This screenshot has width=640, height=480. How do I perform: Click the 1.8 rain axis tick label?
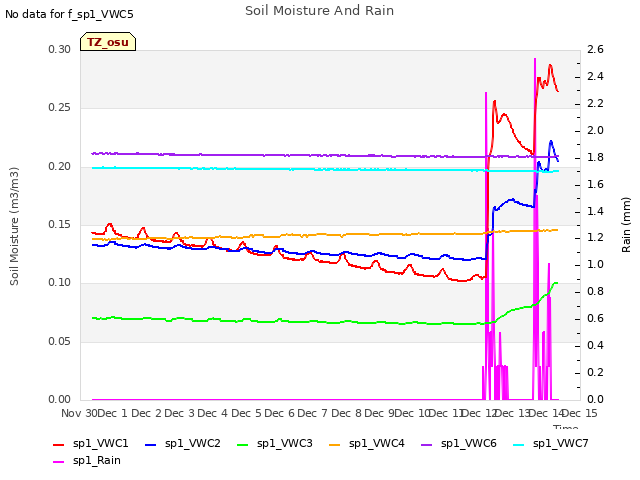596,157
